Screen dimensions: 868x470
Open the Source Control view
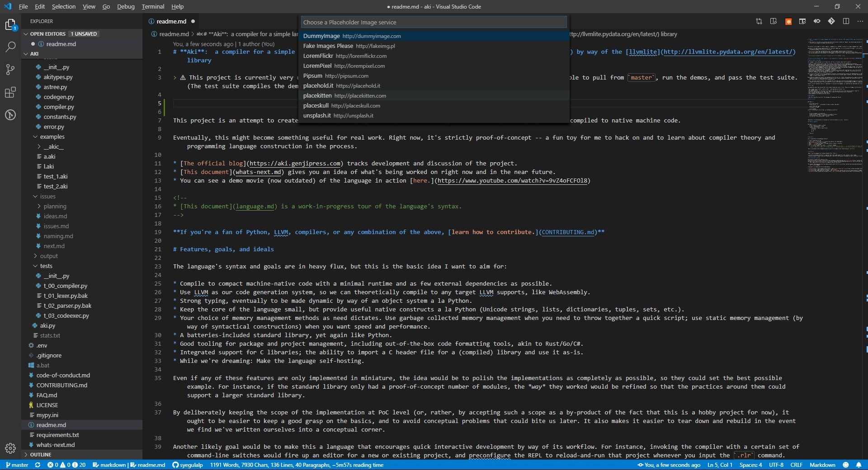(x=10, y=69)
